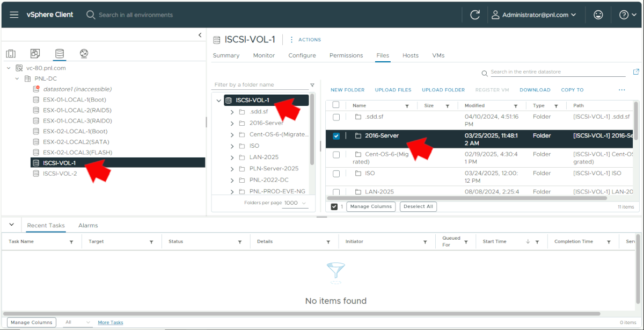
Task: Open the feedback smiley icon
Action: (x=598, y=15)
